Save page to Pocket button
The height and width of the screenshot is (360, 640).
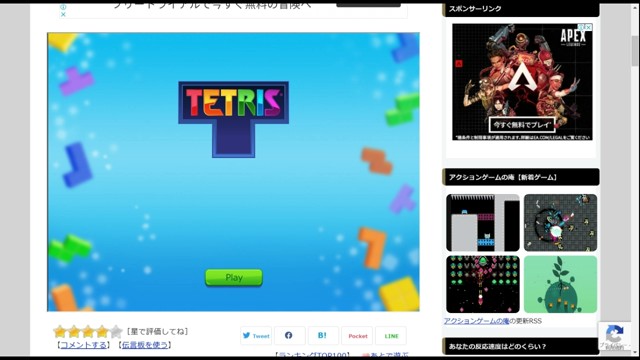pyautogui.click(x=357, y=336)
